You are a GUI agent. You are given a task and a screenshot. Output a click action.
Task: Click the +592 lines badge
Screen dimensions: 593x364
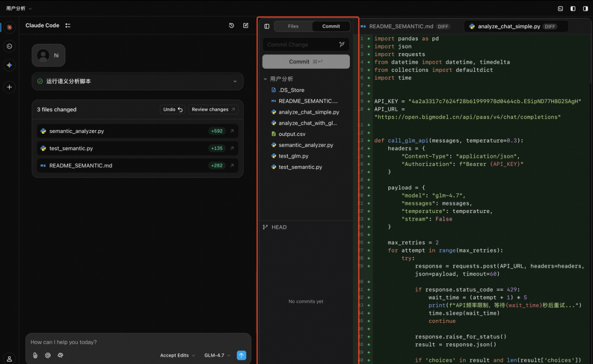pos(217,131)
